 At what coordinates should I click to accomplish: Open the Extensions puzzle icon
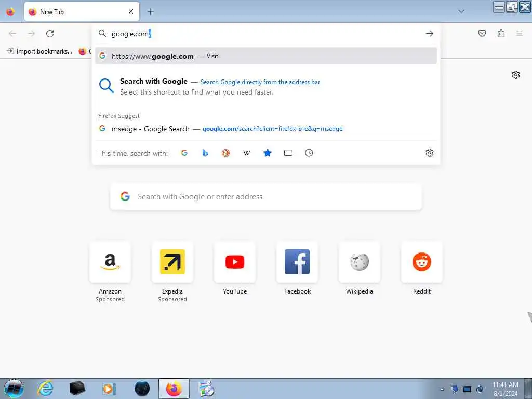pyautogui.click(x=501, y=33)
